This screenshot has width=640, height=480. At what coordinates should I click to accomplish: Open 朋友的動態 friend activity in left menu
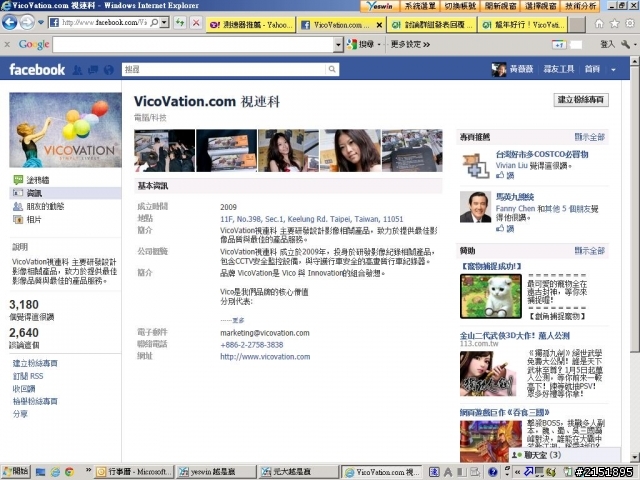(38, 206)
